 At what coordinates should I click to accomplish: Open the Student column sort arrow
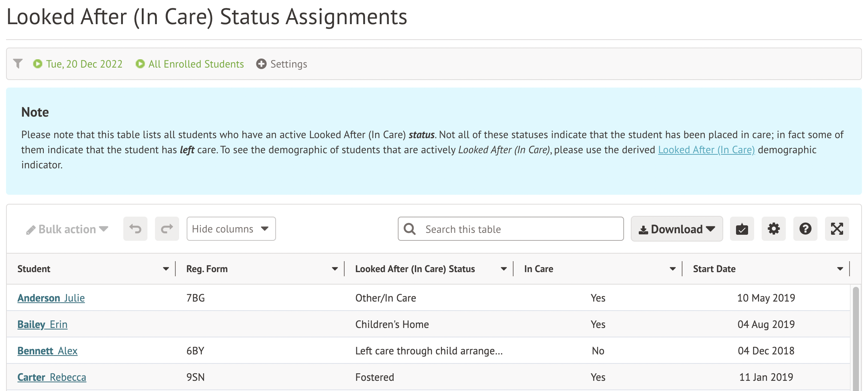(x=166, y=269)
